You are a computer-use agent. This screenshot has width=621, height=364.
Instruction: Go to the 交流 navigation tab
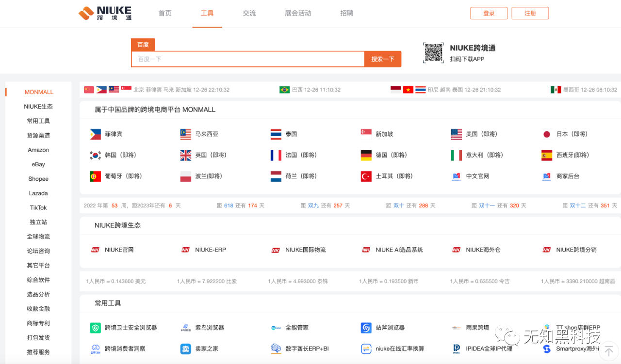[x=249, y=13]
